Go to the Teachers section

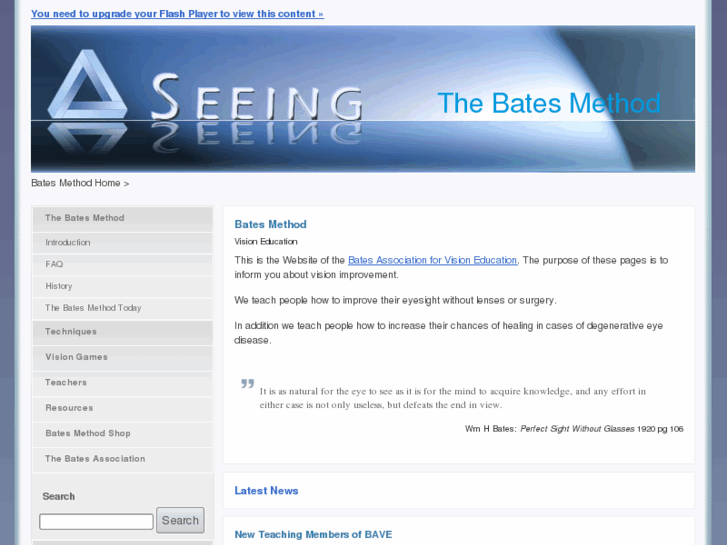[122, 383]
